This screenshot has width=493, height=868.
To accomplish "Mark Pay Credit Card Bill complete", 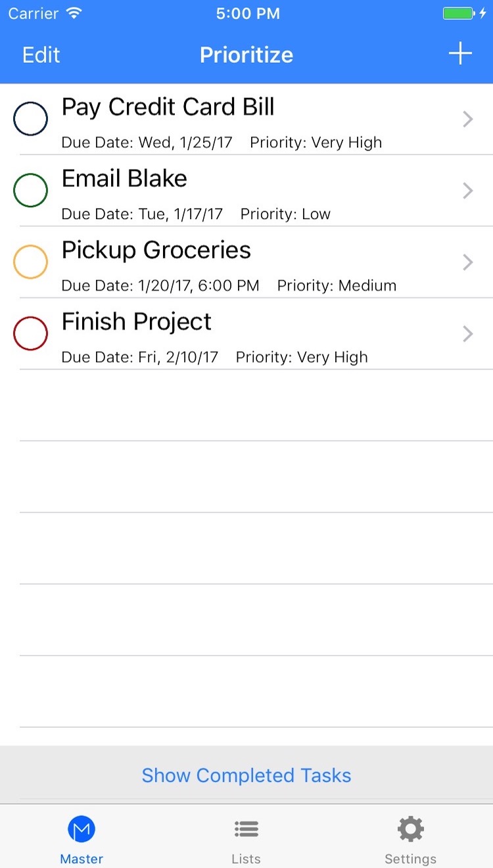I will point(30,119).
